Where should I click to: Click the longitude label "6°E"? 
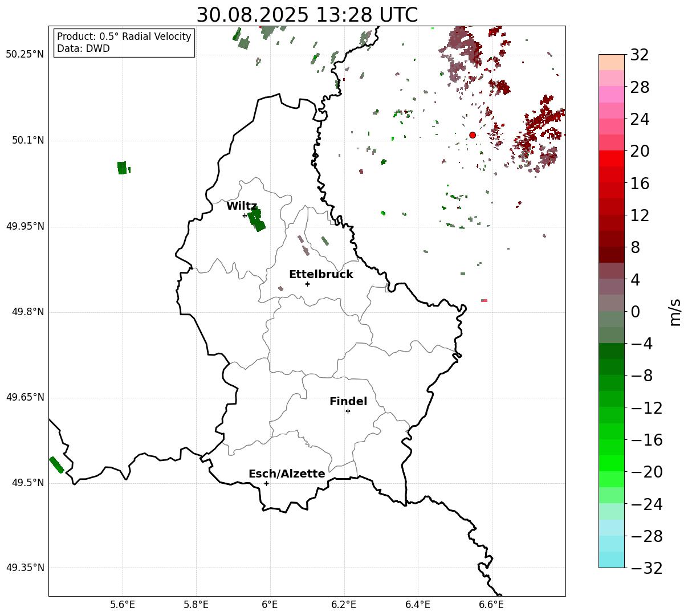point(270,605)
